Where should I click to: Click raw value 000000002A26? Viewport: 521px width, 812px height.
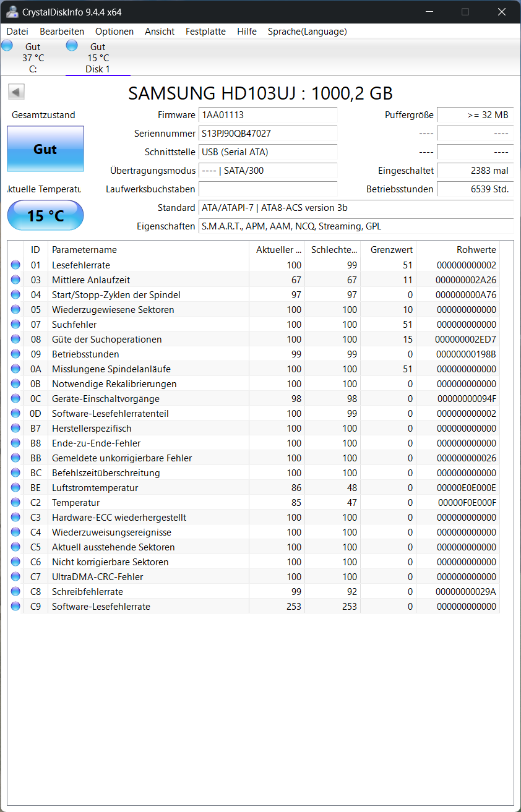466,280
